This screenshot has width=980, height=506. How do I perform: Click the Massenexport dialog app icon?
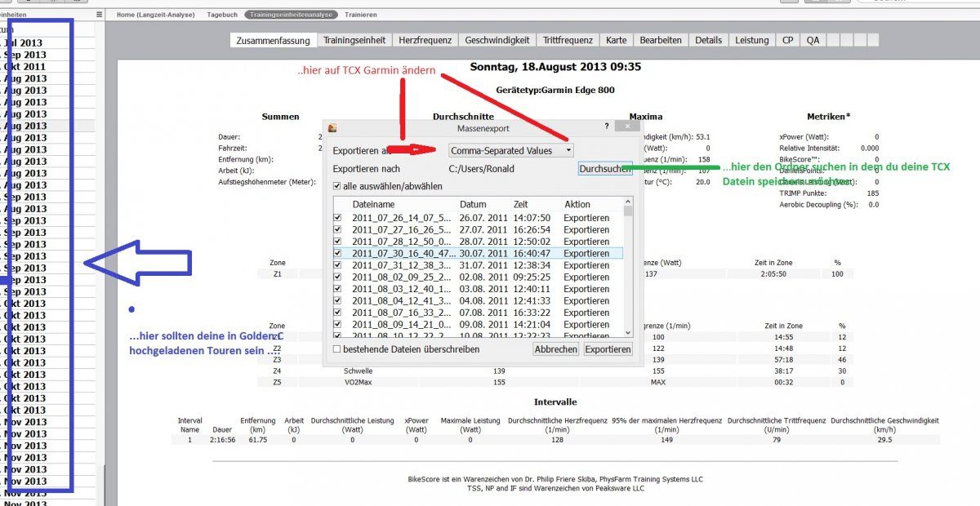point(333,127)
